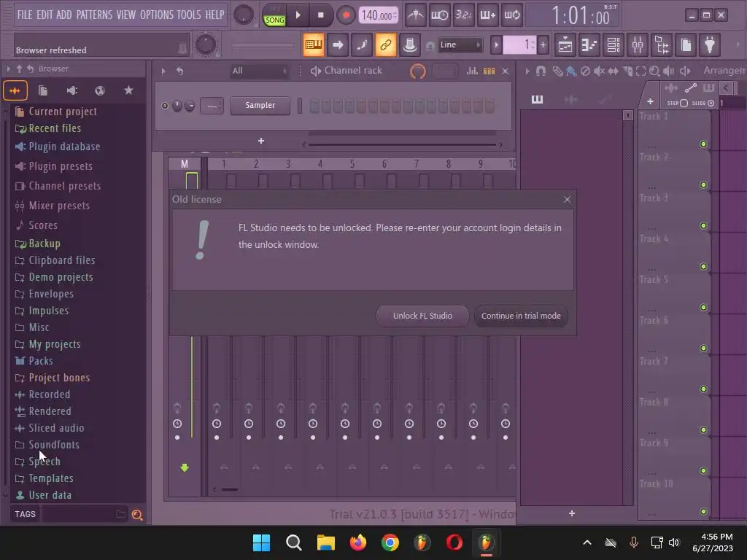Select the playlist slice tool
This screenshot has width=747, height=560.
click(x=627, y=71)
